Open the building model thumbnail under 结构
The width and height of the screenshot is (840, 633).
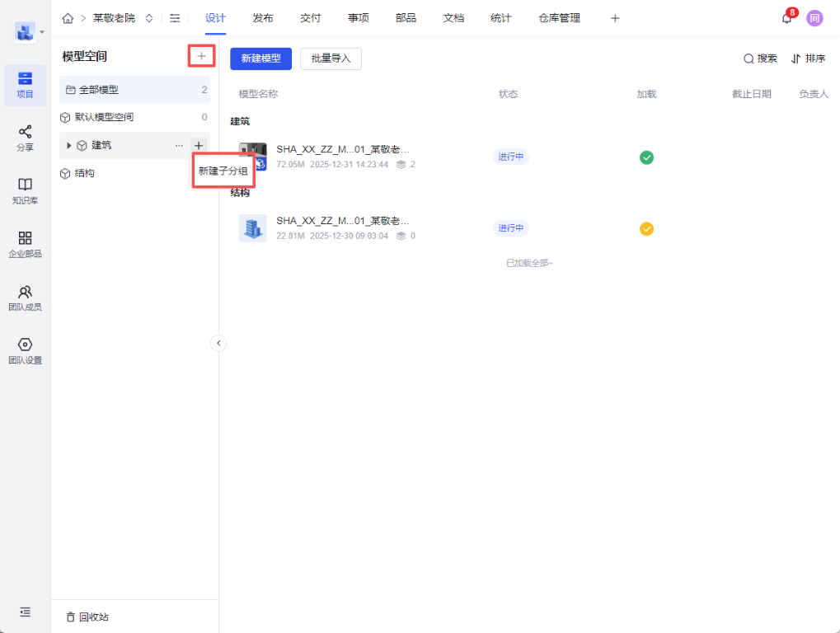point(252,228)
